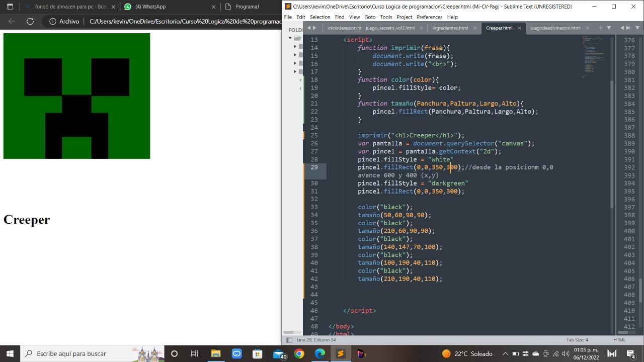Close the Ingredientes.html tab
644x362 pixels.
(x=475, y=28)
